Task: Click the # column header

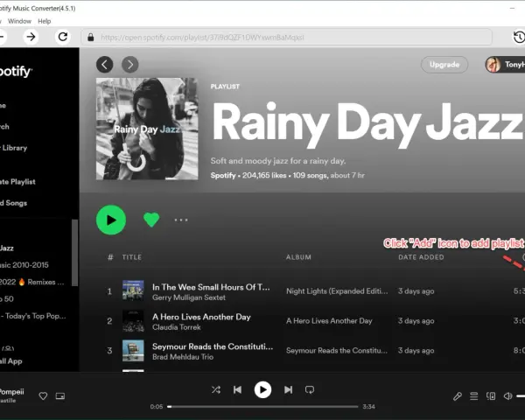Action: (110, 257)
